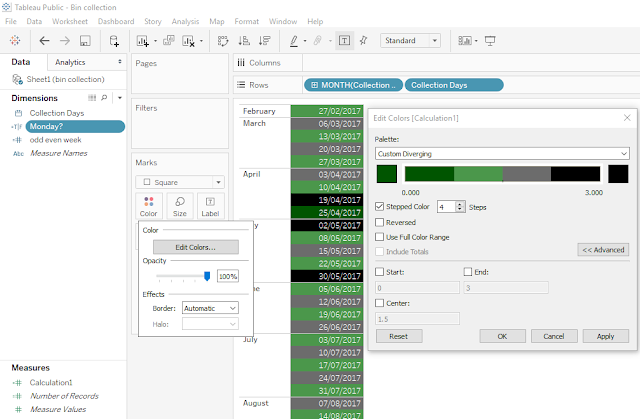Click the Size marks card button
Image resolution: width=640 pixels, height=419 pixels.
pos(180,206)
